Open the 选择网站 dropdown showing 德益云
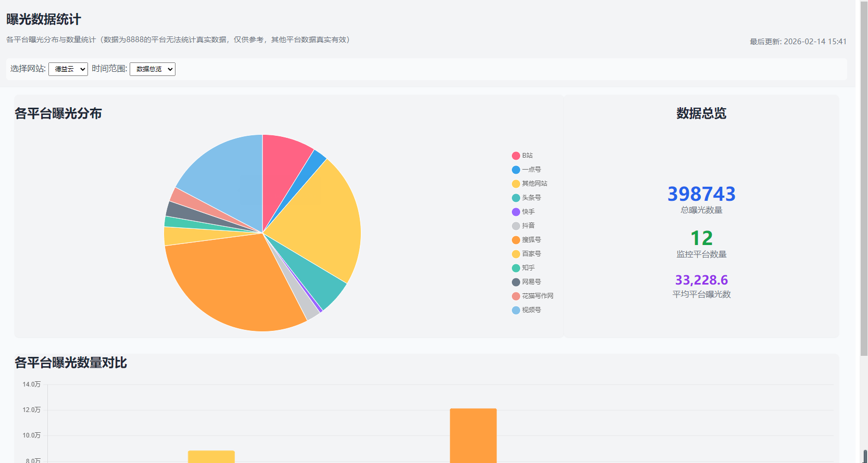Image resolution: width=868 pixels, height=463 pixels. click(68, 69)
